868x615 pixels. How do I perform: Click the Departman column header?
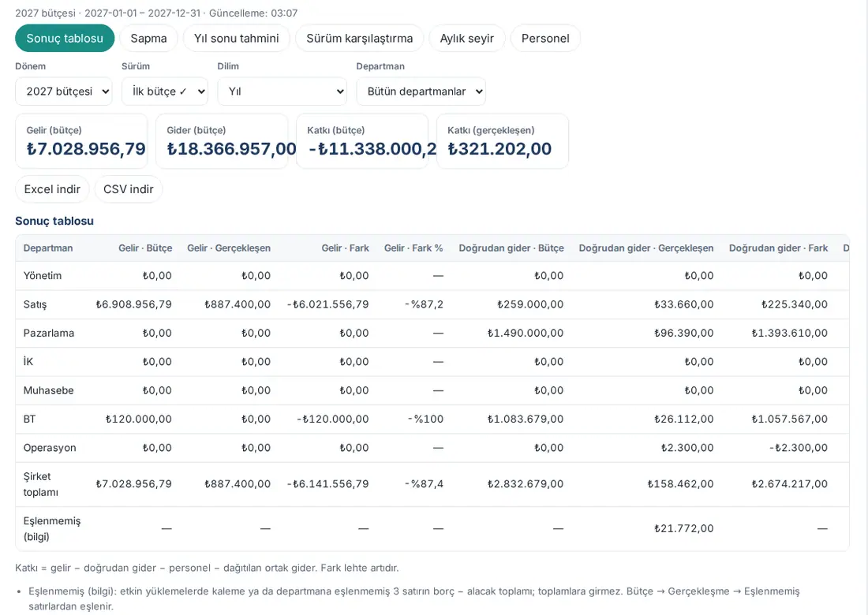[48, 248]
